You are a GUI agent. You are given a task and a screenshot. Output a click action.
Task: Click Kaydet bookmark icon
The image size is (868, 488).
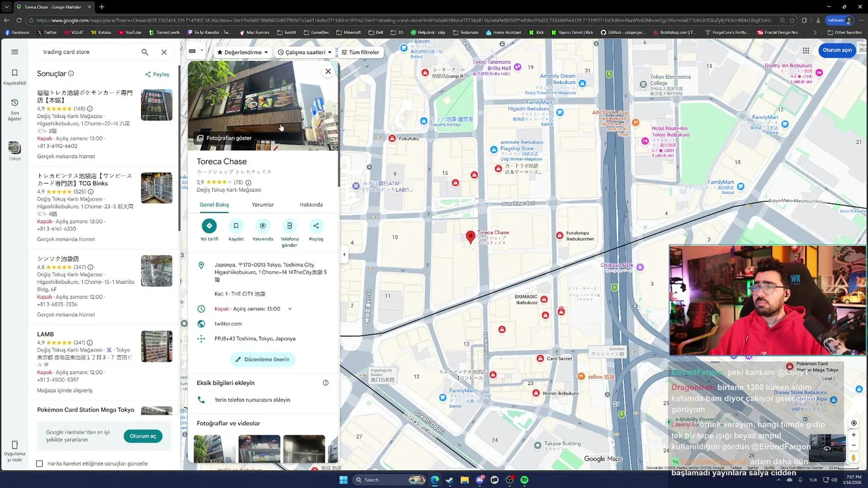tap(236, 226)
